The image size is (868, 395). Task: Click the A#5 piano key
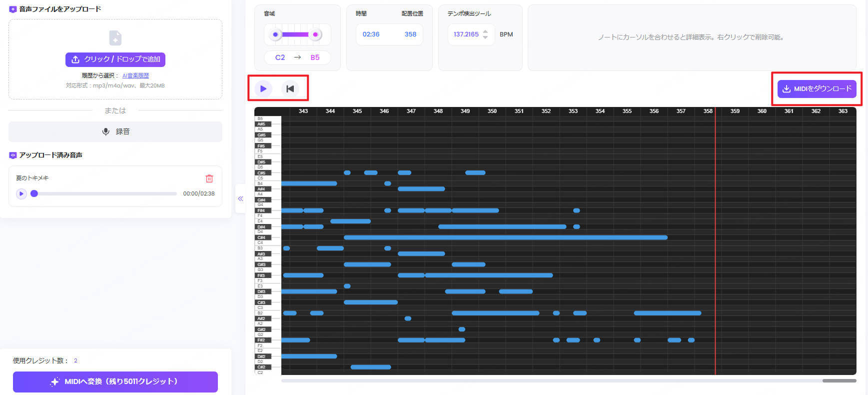[263, 124]
